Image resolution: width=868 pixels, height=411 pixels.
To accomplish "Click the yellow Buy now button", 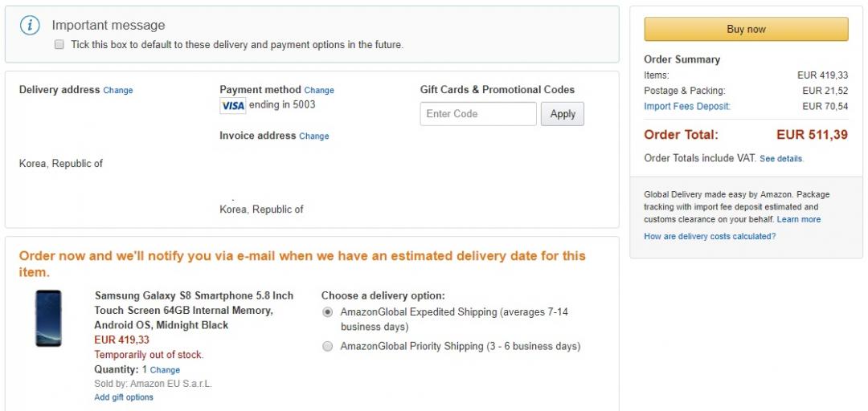I will coord(746,29).
